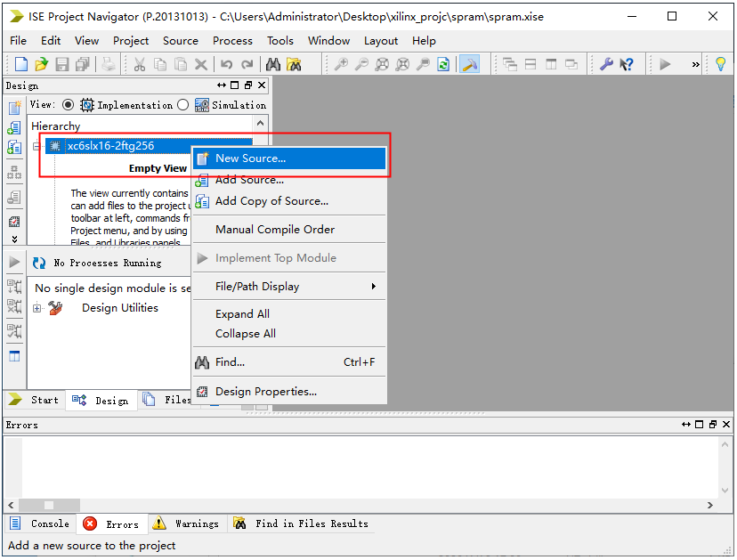Image resolution: width=737 pixels, height=560 pixels.
Task: Click New Source icon in Design sidebar
Action: point(14,108)
